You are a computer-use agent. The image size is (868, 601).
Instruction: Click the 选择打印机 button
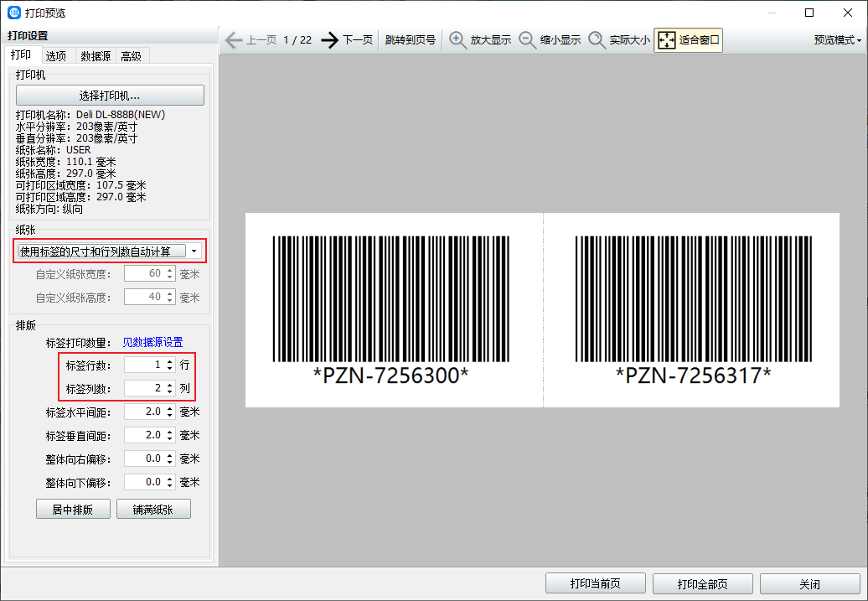110,96
